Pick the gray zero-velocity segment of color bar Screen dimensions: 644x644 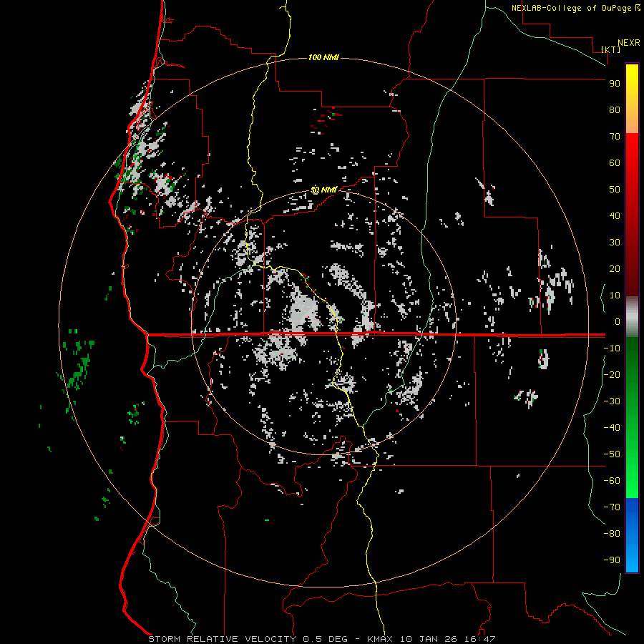pos(632,317)
